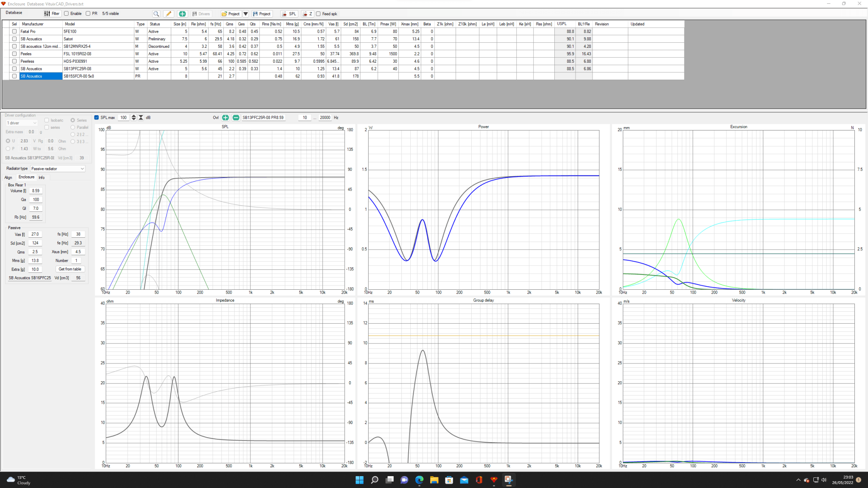Sort by USPL column header
Screen dimensions: 868x488
click(x=565, y=24)
